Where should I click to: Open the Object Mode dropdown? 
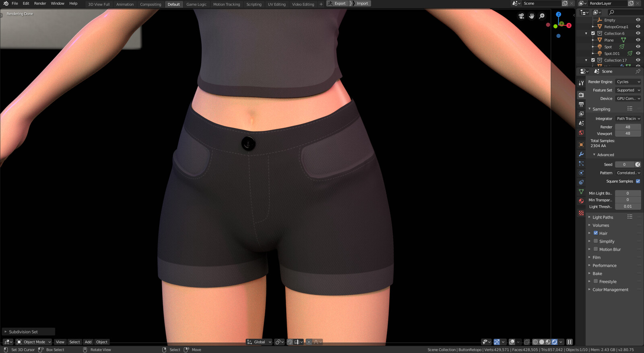[x=34, y=342]
